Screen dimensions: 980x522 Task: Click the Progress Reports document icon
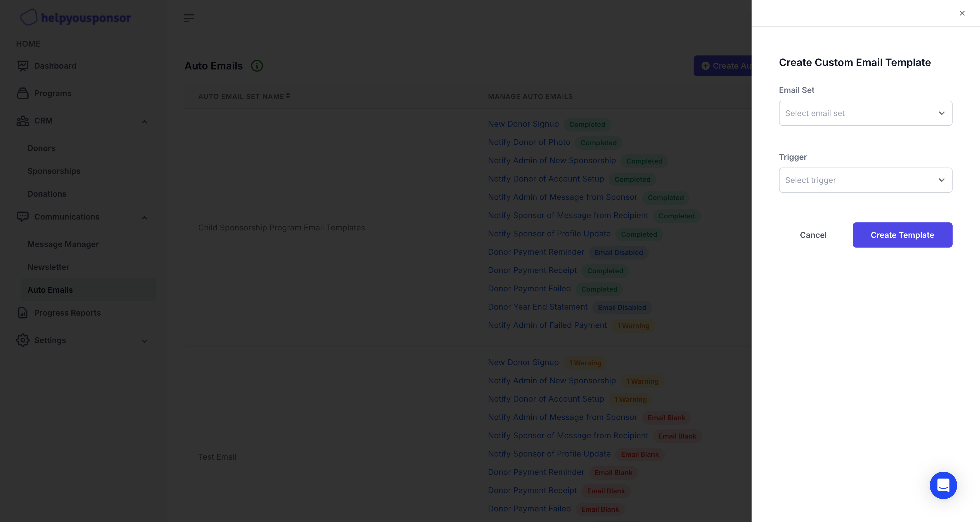pos(23,312)
